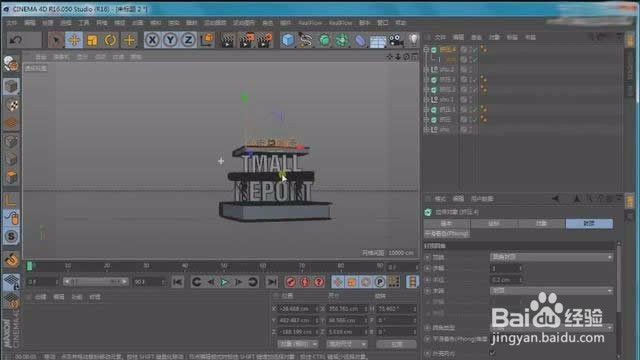Toggle enable checkmark of 挤压.1 object

click(474, 109)
